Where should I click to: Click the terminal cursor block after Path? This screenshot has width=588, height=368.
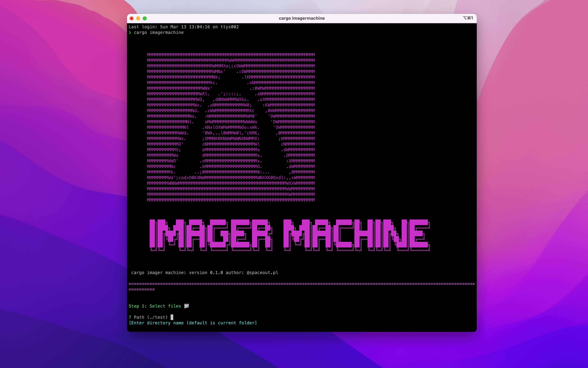coord(172,317)
